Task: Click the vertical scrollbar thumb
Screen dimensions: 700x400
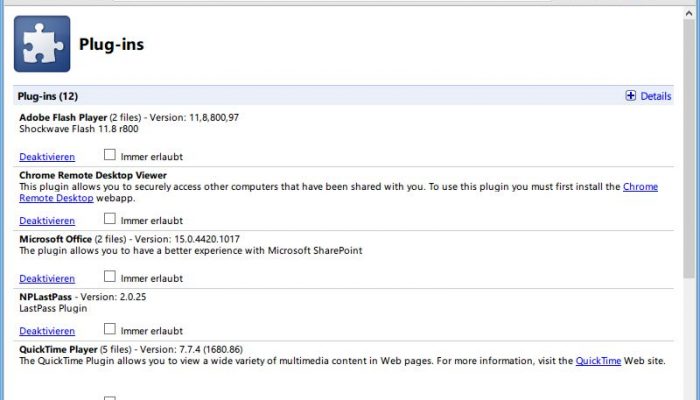Action: (x=689, y=150)
